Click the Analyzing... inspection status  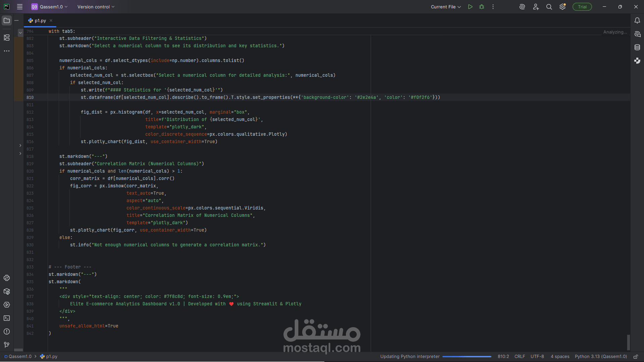click(615, 32)
